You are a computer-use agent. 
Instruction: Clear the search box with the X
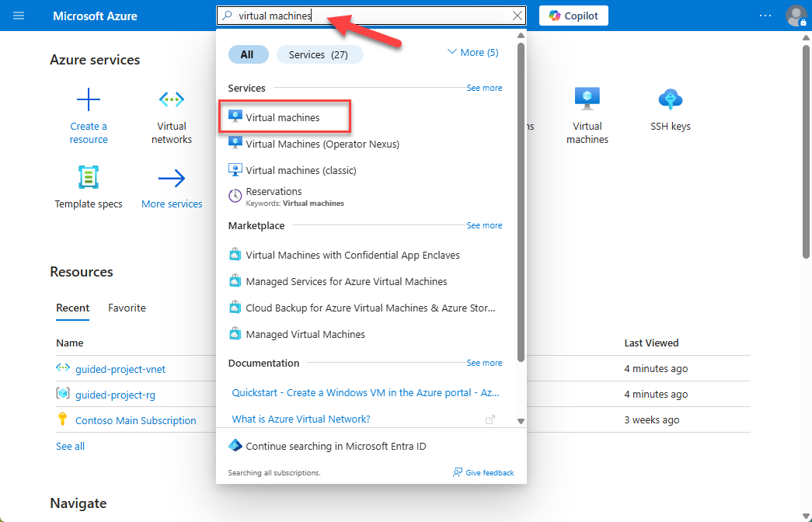point(517,16)
